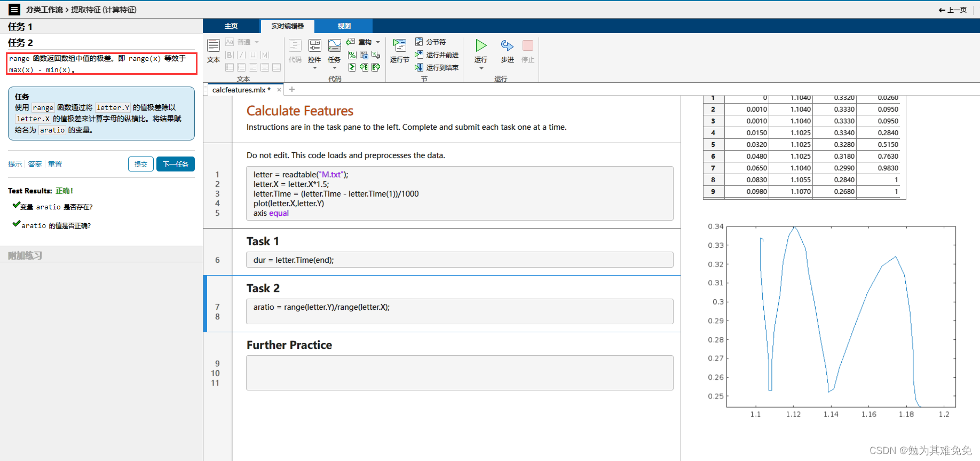Select the 实时编辑器 ribbon tab
Viewport: 980px width, 461px height.
pyautogui.click(x=287, y=26)
